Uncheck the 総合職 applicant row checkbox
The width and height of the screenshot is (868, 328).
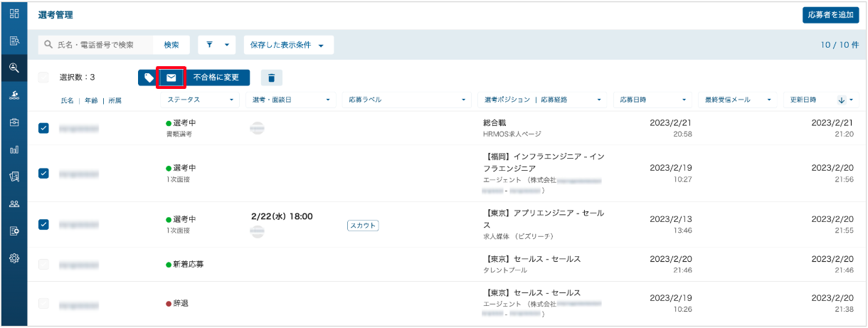(43, 128)
